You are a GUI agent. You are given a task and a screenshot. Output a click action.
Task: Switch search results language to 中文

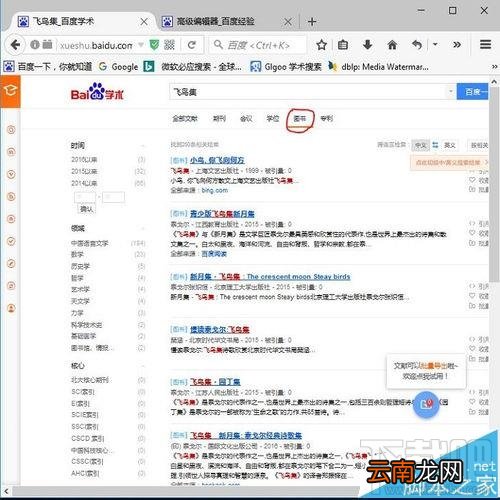point(420,145)
